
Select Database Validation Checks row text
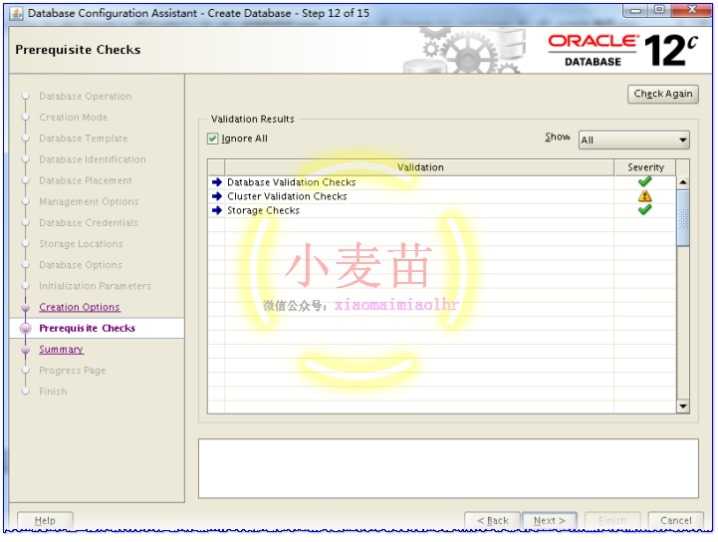(291, 182)
